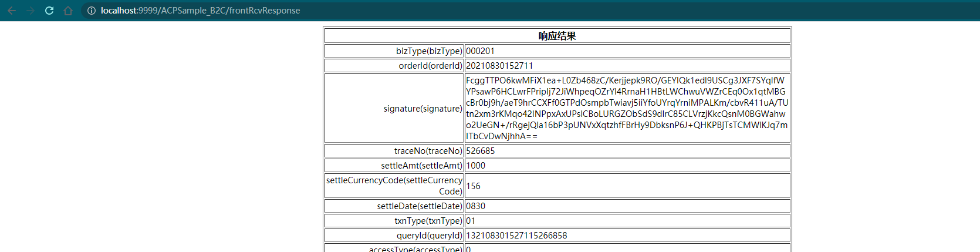980x252 pixels.
Task: Go back with the browser back arrow
Action: point(12,11)
